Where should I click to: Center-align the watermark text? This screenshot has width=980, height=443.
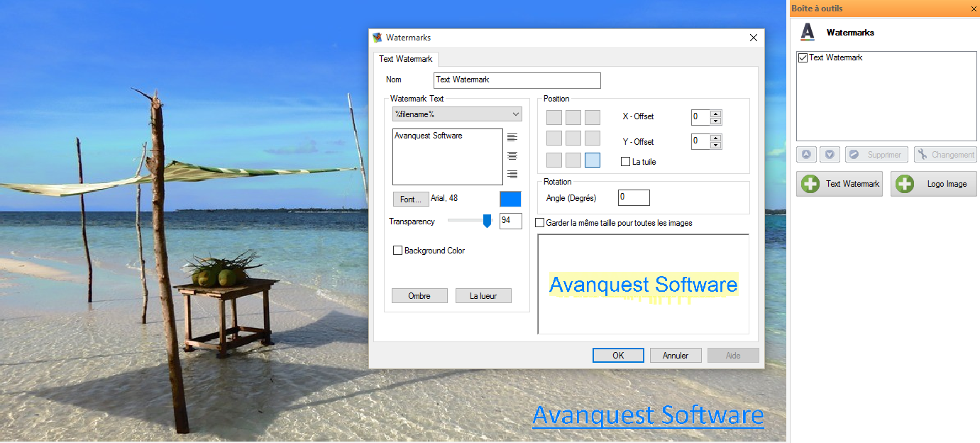tap(512, 155)
